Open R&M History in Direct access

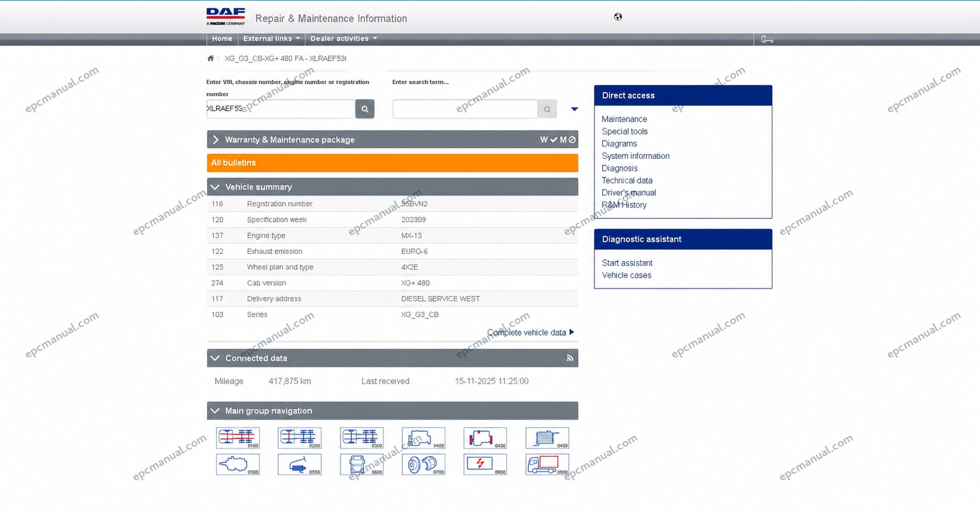[x=624, y=205]
